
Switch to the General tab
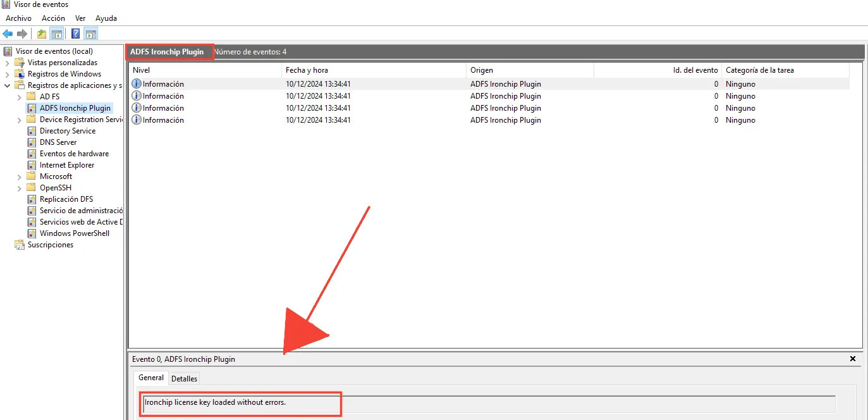151,378
